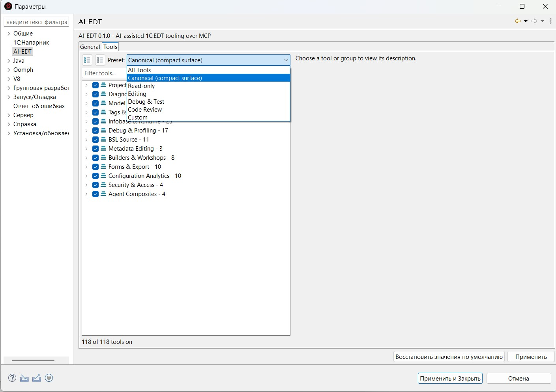Viewport: 556px width, 392px height.
Task: Toggle the Forms & Export checkbox
Action: [95, 167]
